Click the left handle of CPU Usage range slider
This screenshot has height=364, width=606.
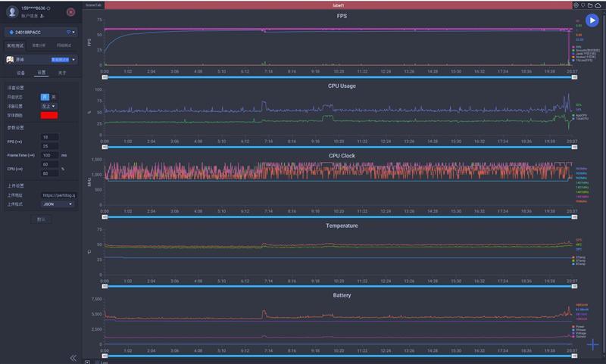click(105, 147)
